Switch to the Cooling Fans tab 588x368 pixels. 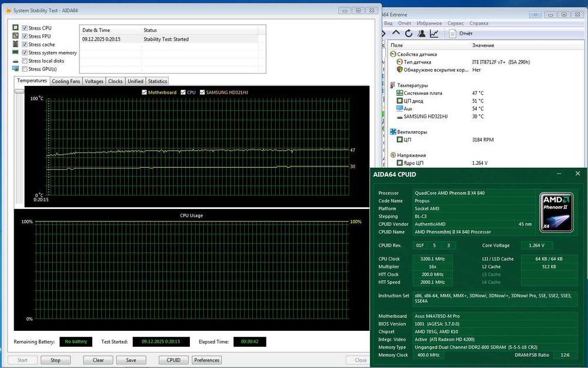[x=66, y=81]
